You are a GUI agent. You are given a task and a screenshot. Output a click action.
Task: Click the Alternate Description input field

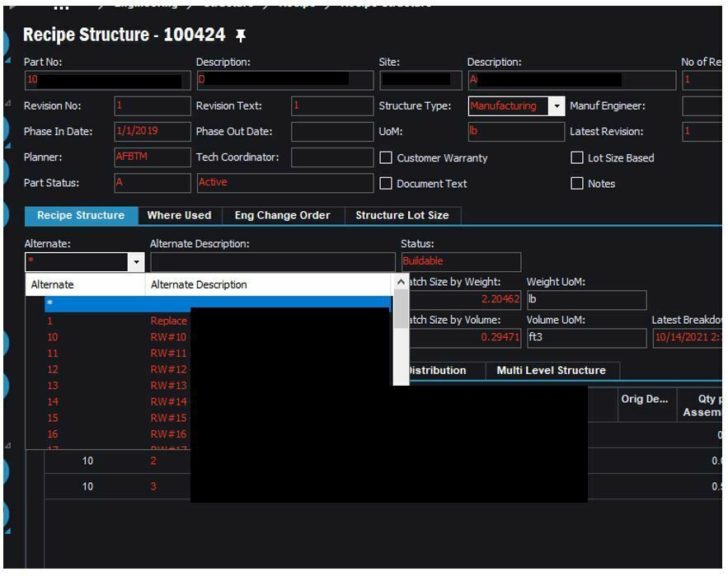pos(273,262)
